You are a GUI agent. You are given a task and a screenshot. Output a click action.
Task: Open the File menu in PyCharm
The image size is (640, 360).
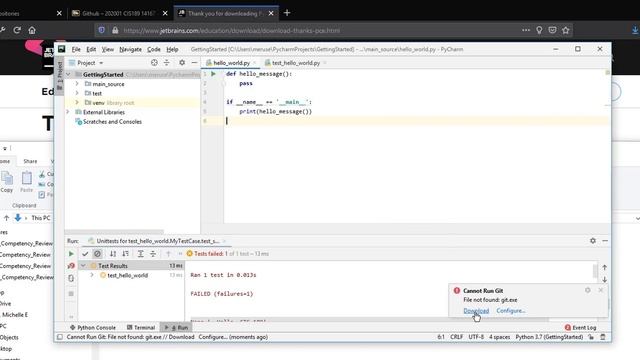(x=76, y=49)
